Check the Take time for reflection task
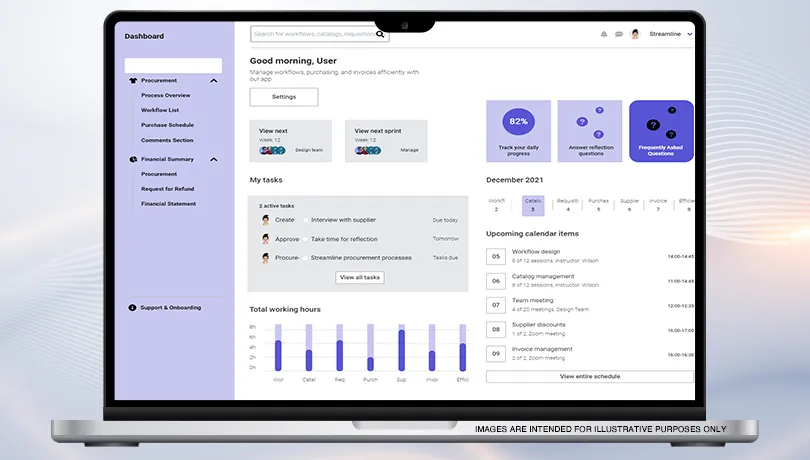 [x=305, y=239]
